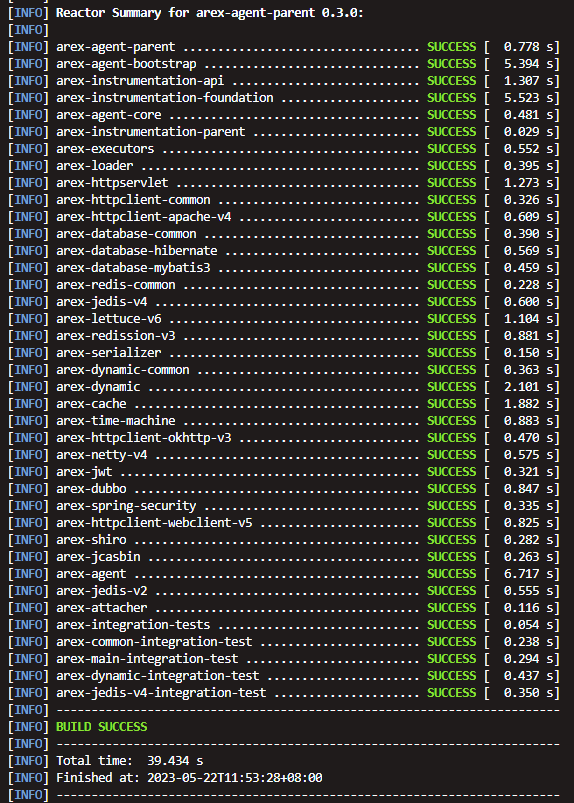Screen dimensions: 574x803
Task: Click the 6.717 s build time value
Action: click(x=528, y=574)
